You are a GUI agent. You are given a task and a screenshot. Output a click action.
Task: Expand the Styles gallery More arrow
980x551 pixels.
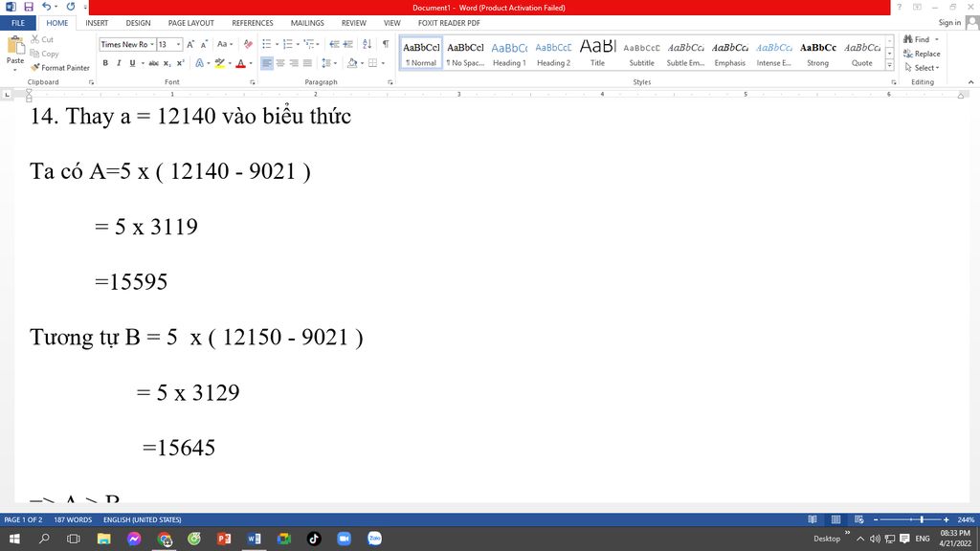point(889,65)
